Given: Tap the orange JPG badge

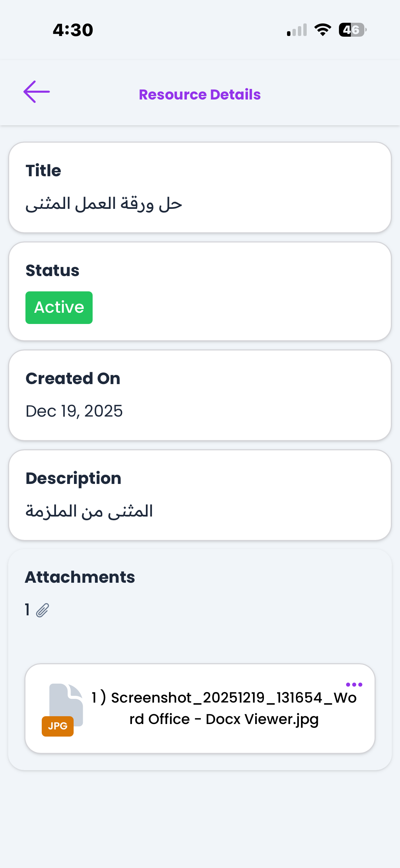Looking at the screenshot, I should (58, 726).
